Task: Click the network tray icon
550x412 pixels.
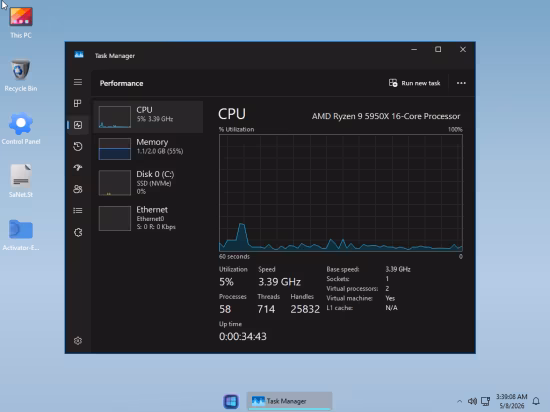Action: tap(485, 401)
